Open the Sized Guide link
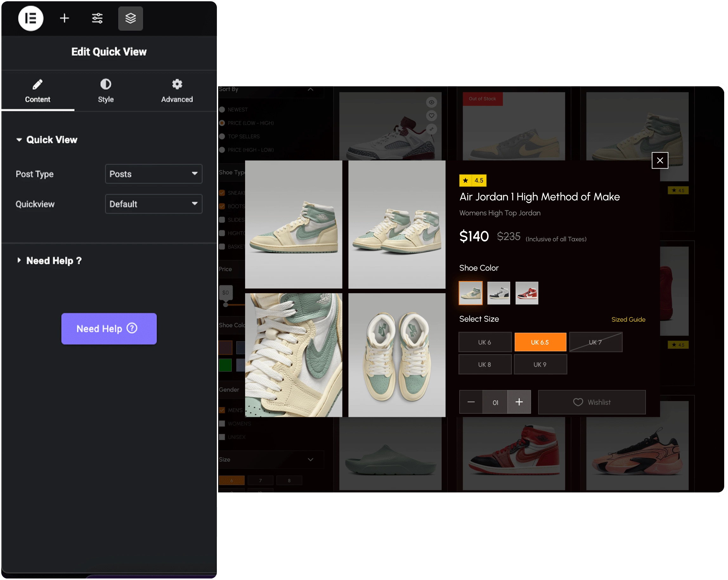 (628, 320)
